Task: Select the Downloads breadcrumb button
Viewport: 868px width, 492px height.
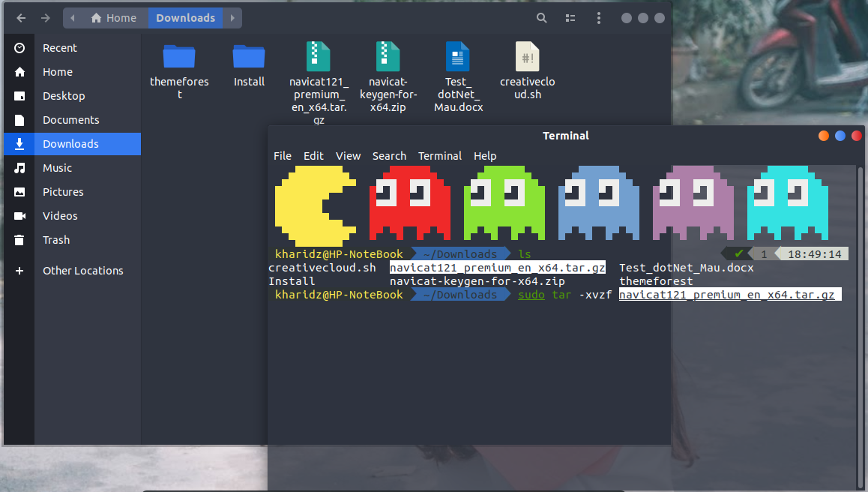Action: [x=185, y=18]
